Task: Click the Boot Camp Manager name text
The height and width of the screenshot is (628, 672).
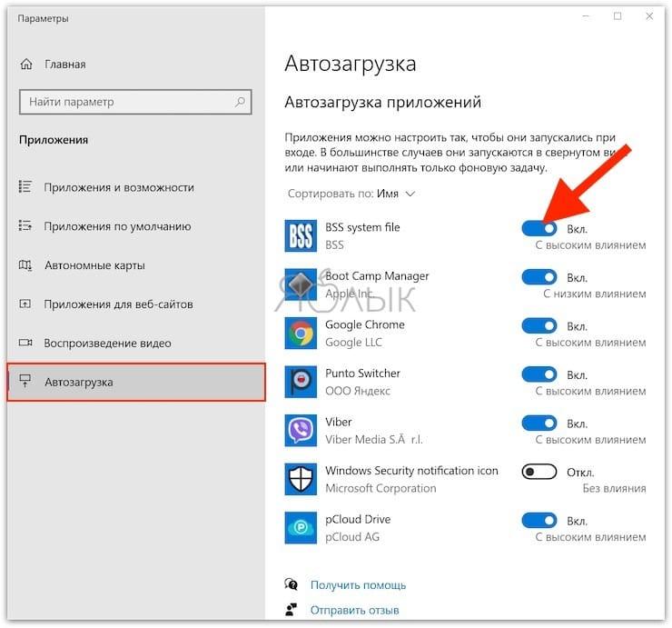Action: pos(377,275)
